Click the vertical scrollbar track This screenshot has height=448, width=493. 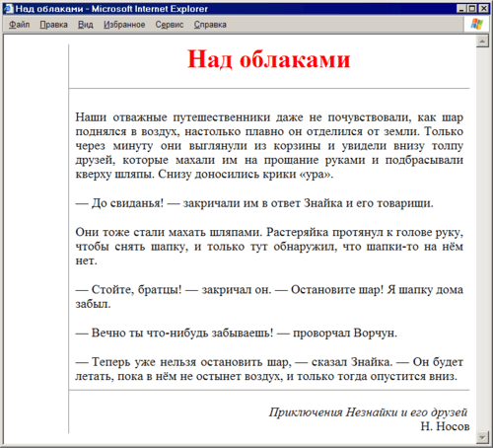tap(482, 240)
